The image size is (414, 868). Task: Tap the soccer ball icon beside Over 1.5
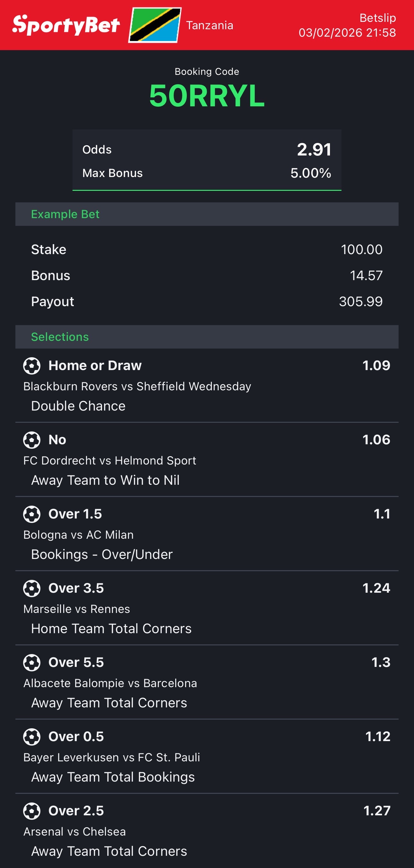pos(32,514)
